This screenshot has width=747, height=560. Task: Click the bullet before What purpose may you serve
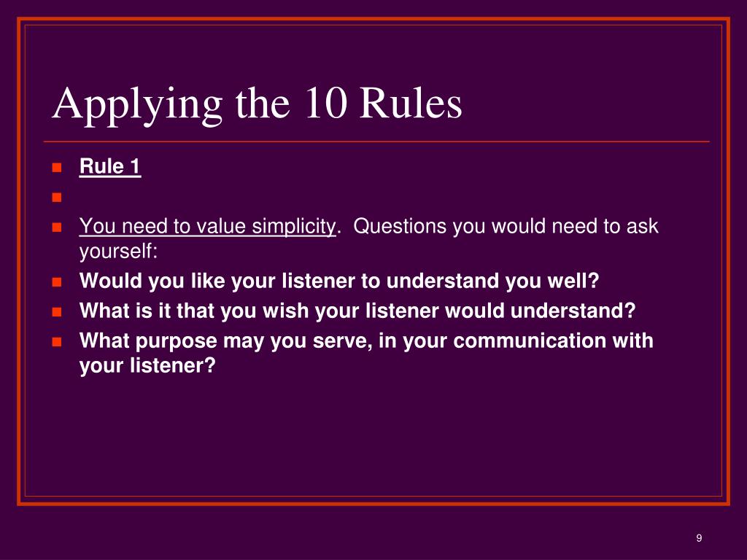57,342
